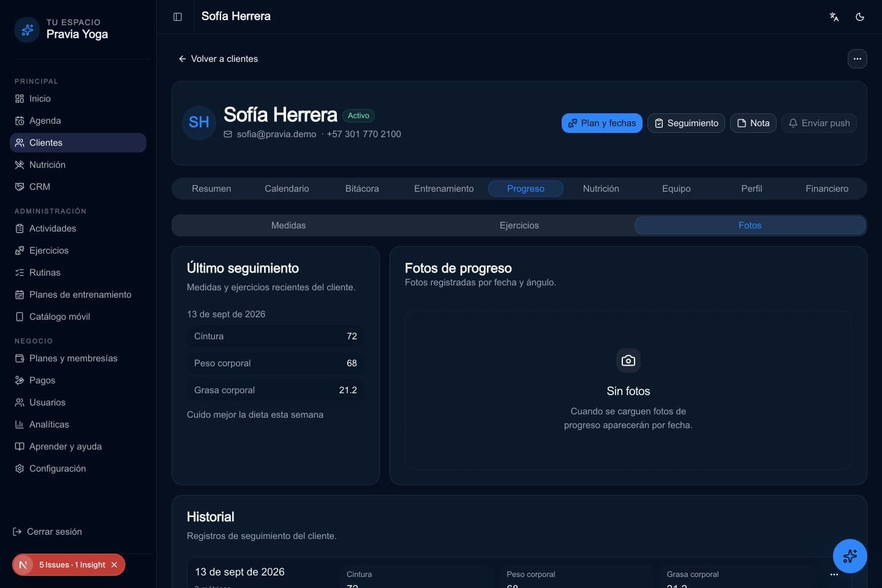Switch to the Bitácora tab
This screenshot has height=588, width=882.
pos(362,189)
